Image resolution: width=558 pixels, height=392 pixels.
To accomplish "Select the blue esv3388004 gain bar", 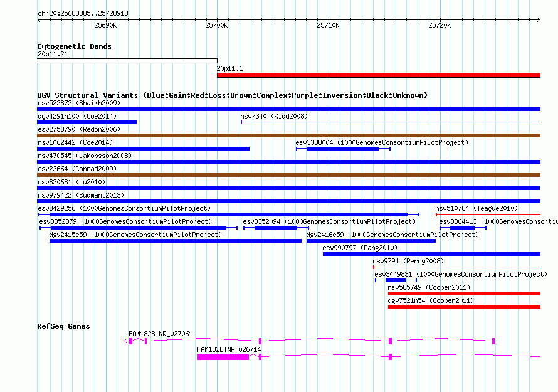I will click(342, 149).
